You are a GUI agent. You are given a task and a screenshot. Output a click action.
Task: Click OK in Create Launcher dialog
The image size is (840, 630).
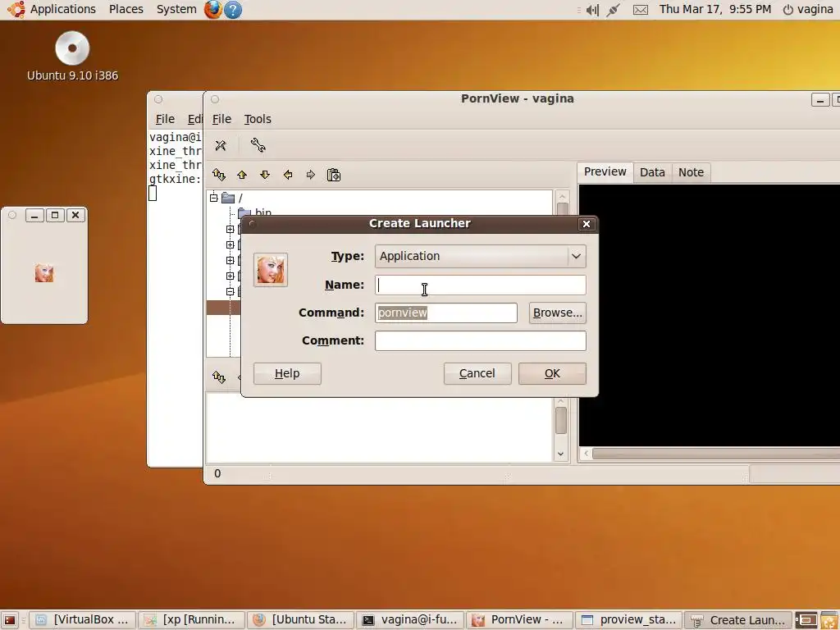coord(552,373)
